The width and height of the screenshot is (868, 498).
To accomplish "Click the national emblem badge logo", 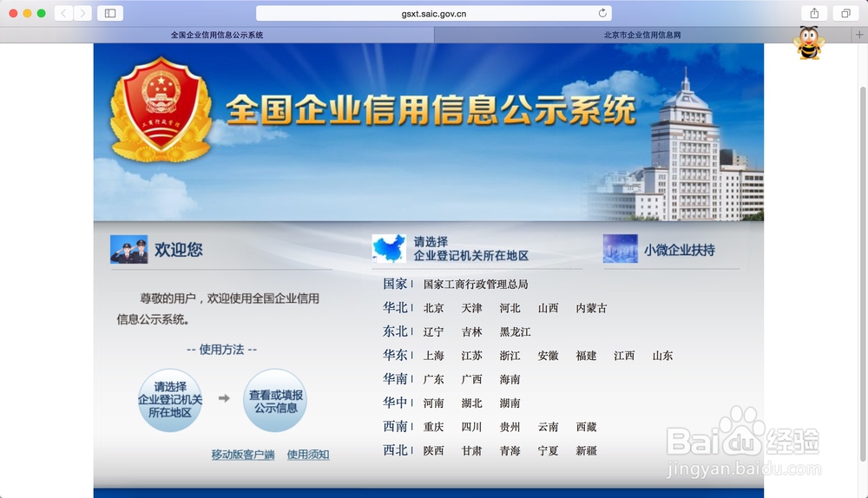I will point(161,109).
